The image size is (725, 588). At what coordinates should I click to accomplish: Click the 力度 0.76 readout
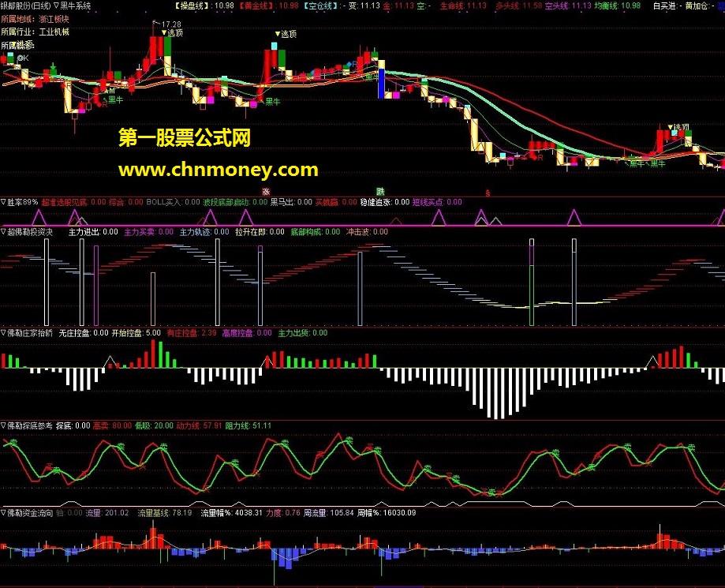[283, 513]
